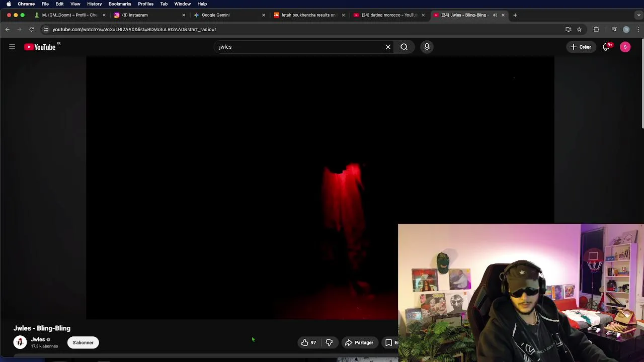Click the Créer create button
This screenshot has height=362, width=644.
(x=580, y=47)
